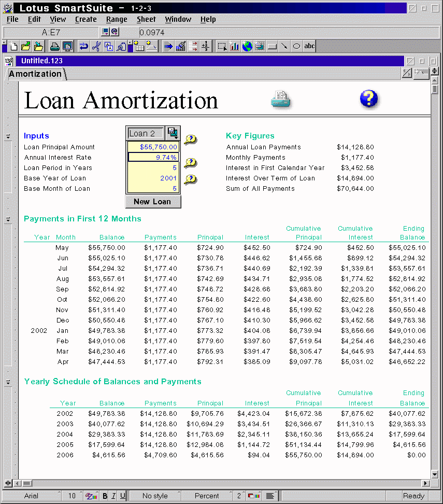Viewport: 443px width, 504px height.
Task: Open the decimal places 2 selector
Action: point(239,496)
